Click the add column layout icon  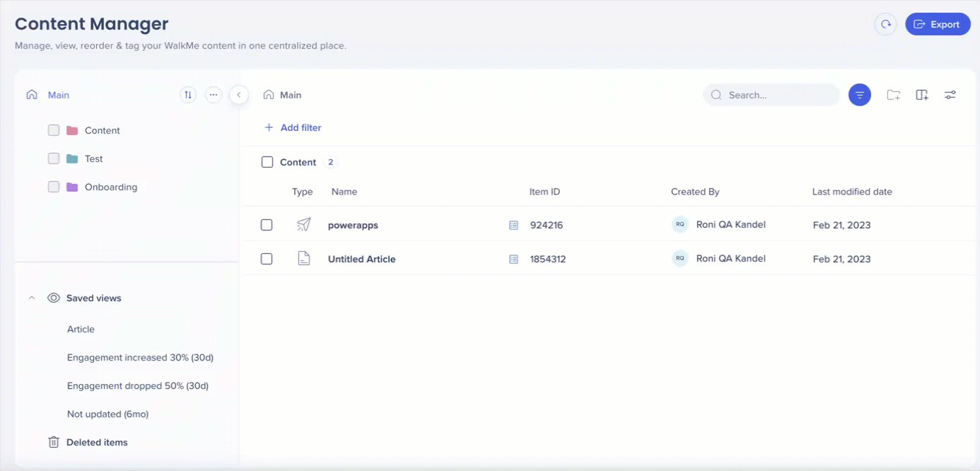[922, 95]
